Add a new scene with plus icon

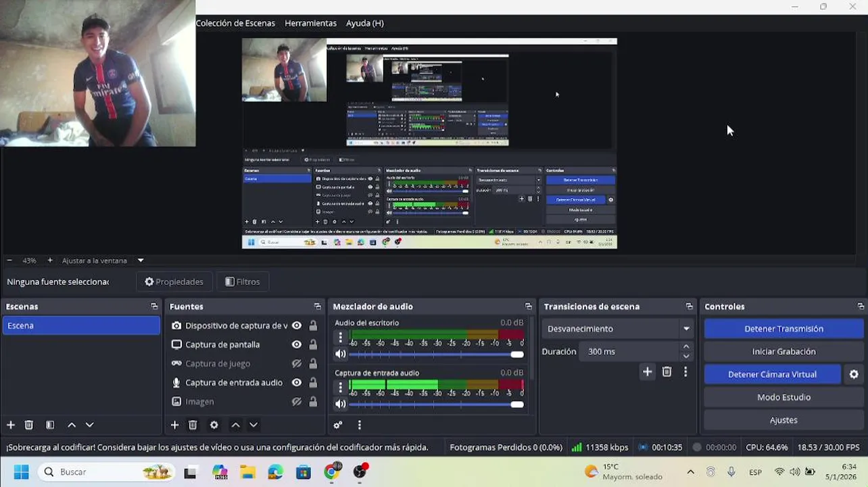pos(11,425)
